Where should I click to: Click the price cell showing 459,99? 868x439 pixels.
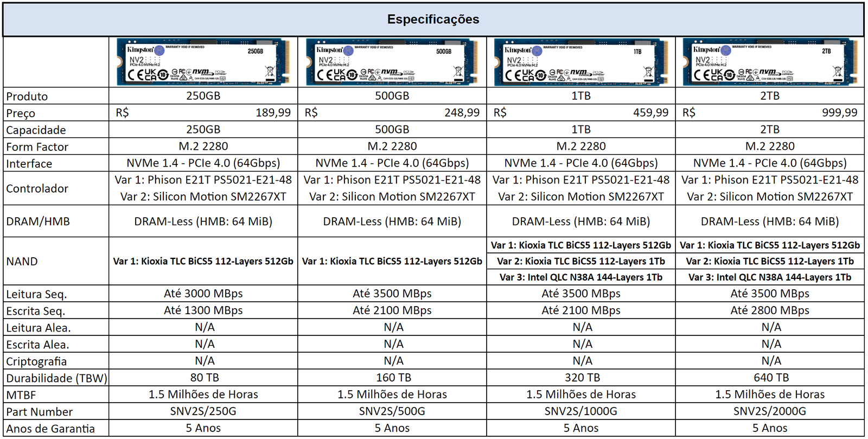[x=581, y=113]
